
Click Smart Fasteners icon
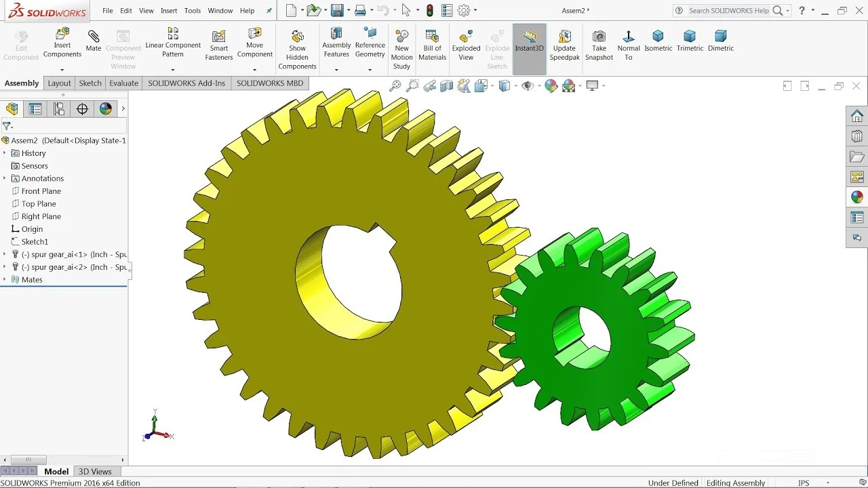pos(219,45)
